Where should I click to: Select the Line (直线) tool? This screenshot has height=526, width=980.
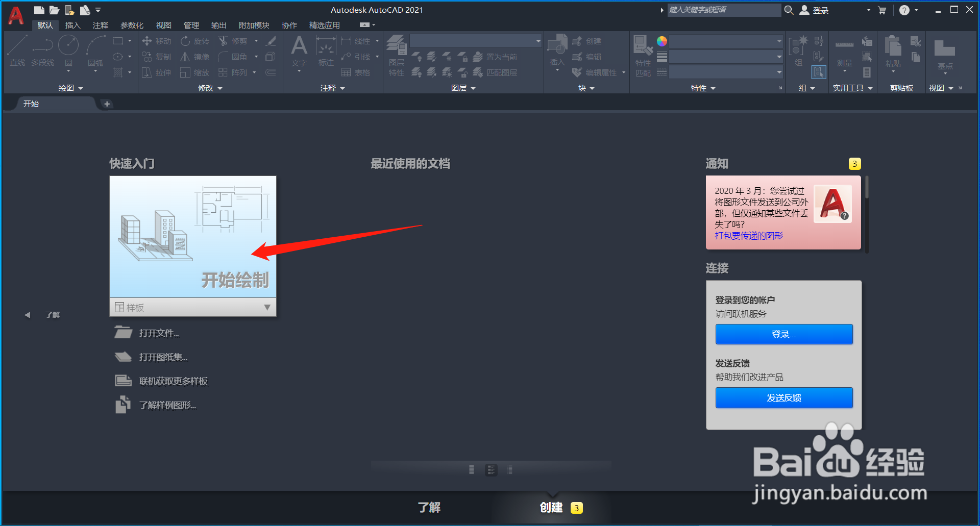[17, 51]
